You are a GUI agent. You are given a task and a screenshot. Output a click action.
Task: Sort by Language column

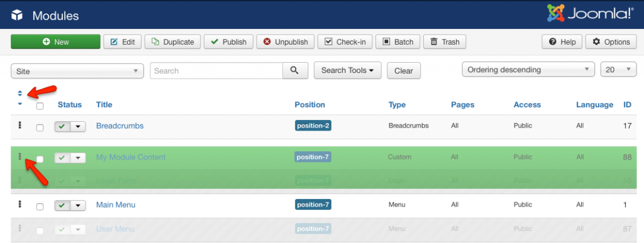coord(595,105)
